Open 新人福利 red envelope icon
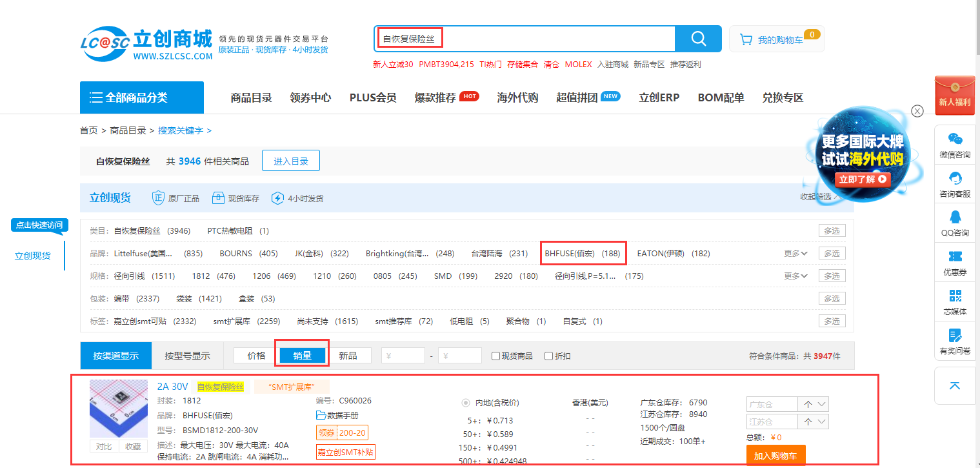This screenshot has height=468, width=980. pos(955,96)
